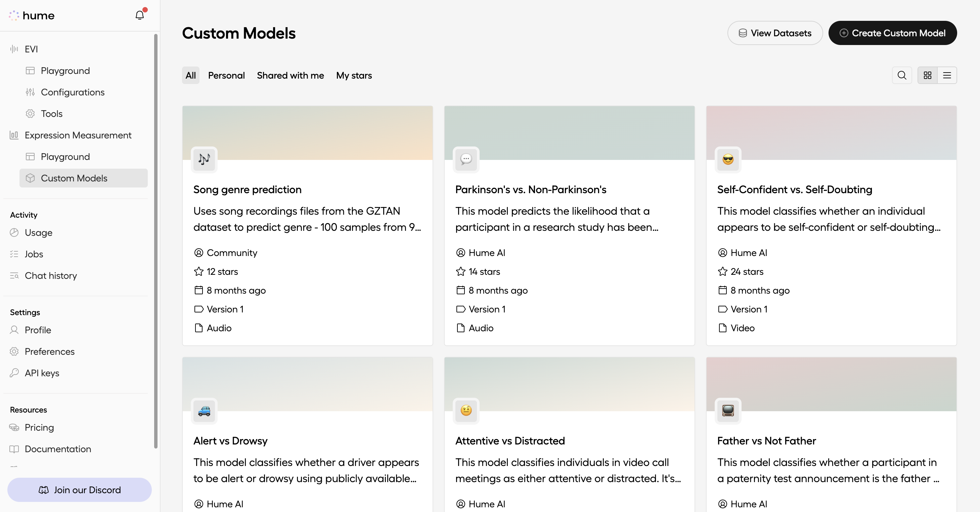Open Chat history in the sidebar
980x512 pixels.
point(51,275)
